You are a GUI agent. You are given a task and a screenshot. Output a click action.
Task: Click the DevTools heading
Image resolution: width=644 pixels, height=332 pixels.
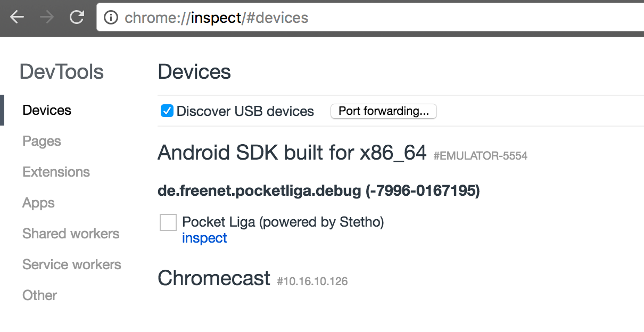click(x=61, y=72)
